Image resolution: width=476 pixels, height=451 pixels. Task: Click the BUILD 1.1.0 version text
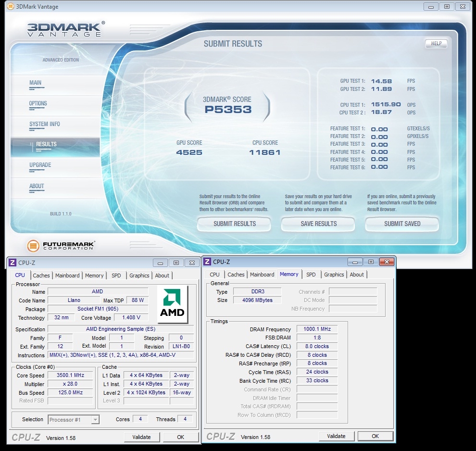(61, 213)
